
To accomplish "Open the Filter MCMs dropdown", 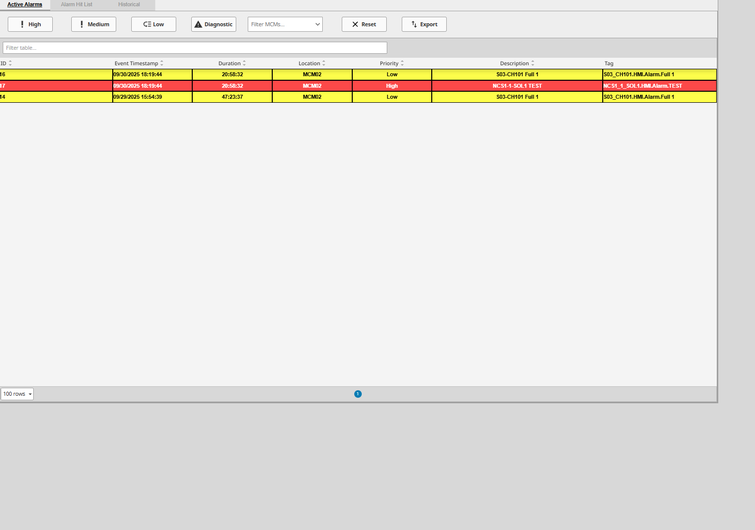I will click(x=285, y=24).
